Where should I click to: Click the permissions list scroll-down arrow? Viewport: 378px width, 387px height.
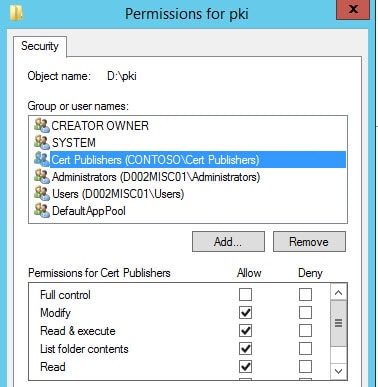click(338, 371)
